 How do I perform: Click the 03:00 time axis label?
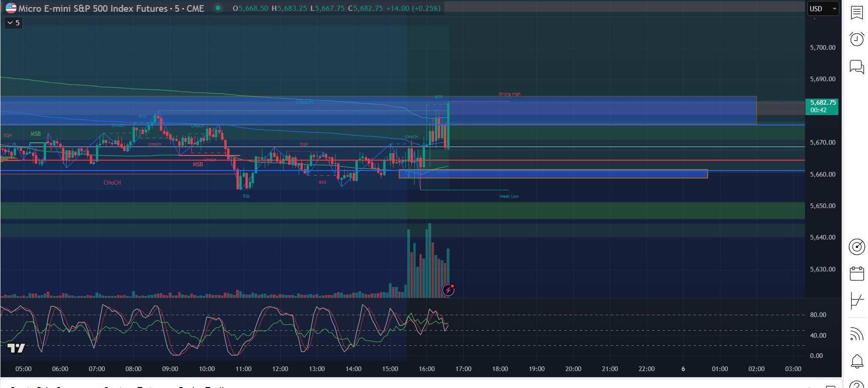[x=793, y=369]
